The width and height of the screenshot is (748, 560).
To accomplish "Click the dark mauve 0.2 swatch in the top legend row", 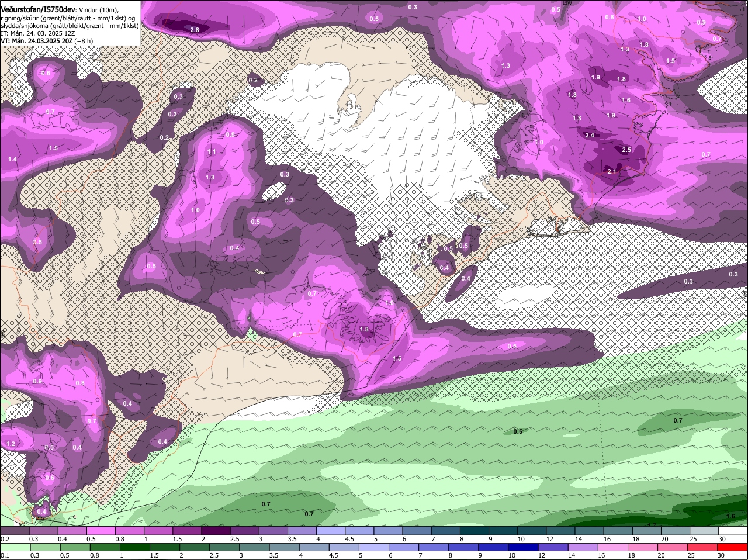I will (15, 531).
